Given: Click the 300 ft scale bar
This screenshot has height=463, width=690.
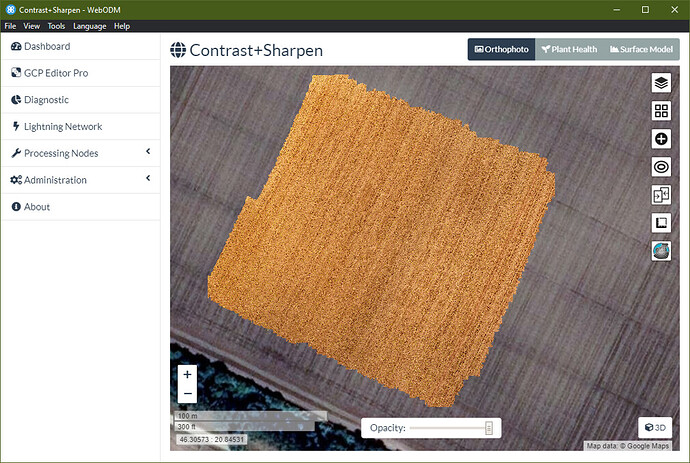Looking at the screenshot, I should 245,426.
